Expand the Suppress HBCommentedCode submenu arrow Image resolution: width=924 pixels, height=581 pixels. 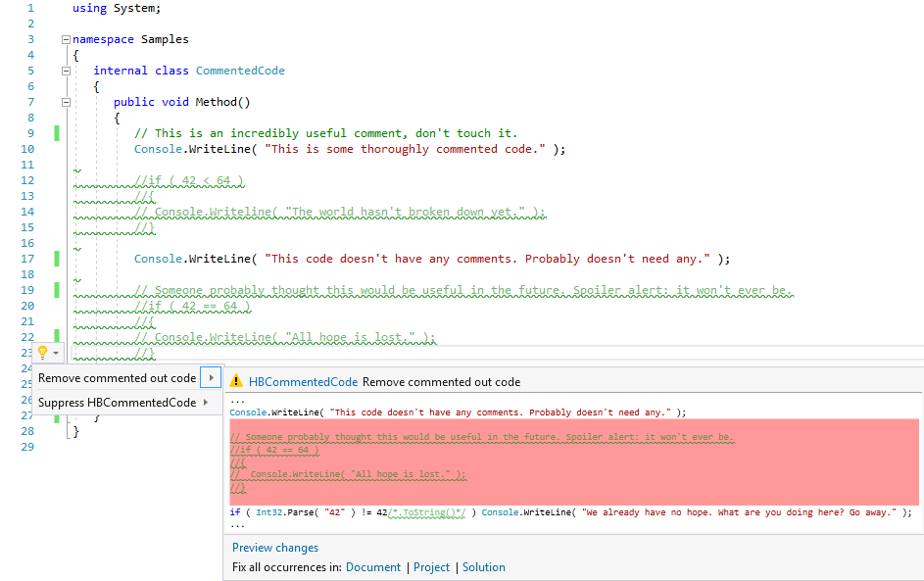[206, 403]
